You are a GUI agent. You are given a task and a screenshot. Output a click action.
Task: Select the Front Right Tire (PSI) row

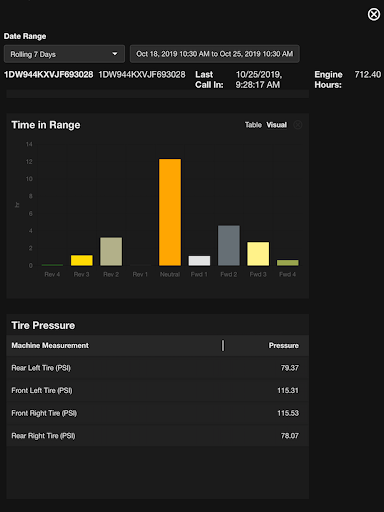point(157,413)
